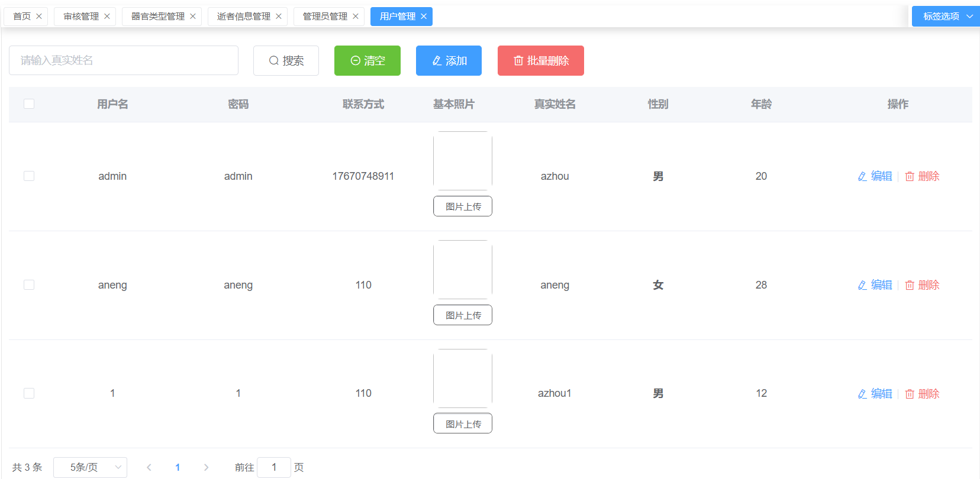The height and width of the screenshot is (479, 980).
Task: Click the 年龄 column header
Action: tap(761, 104)
